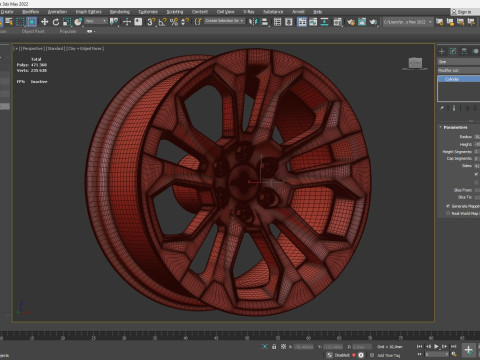Open the Motion command panel tab
Image resolution: width=480 pixels, height=360 pixels.
[x=475, y=51]
